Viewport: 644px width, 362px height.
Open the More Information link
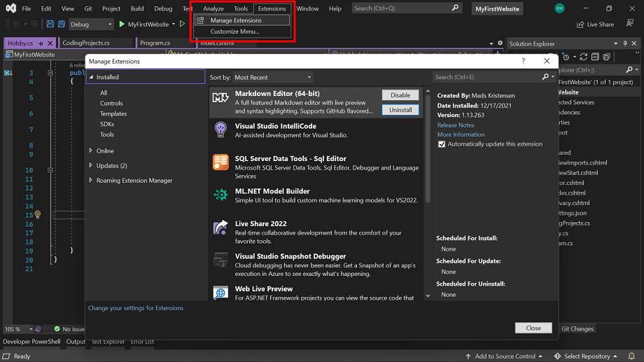461,134
